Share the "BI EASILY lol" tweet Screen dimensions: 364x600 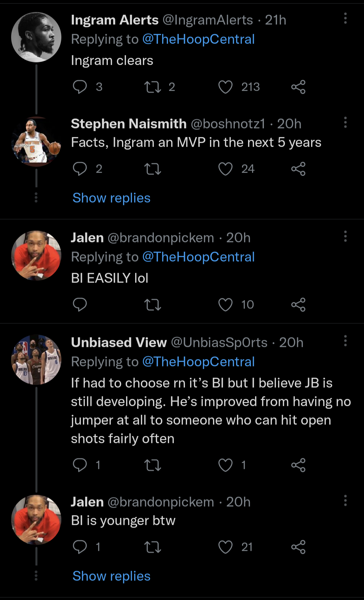point(298,305)
